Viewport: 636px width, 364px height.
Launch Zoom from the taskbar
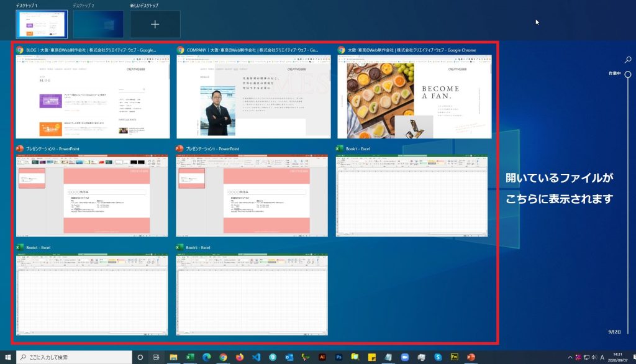tap(404, 357)
